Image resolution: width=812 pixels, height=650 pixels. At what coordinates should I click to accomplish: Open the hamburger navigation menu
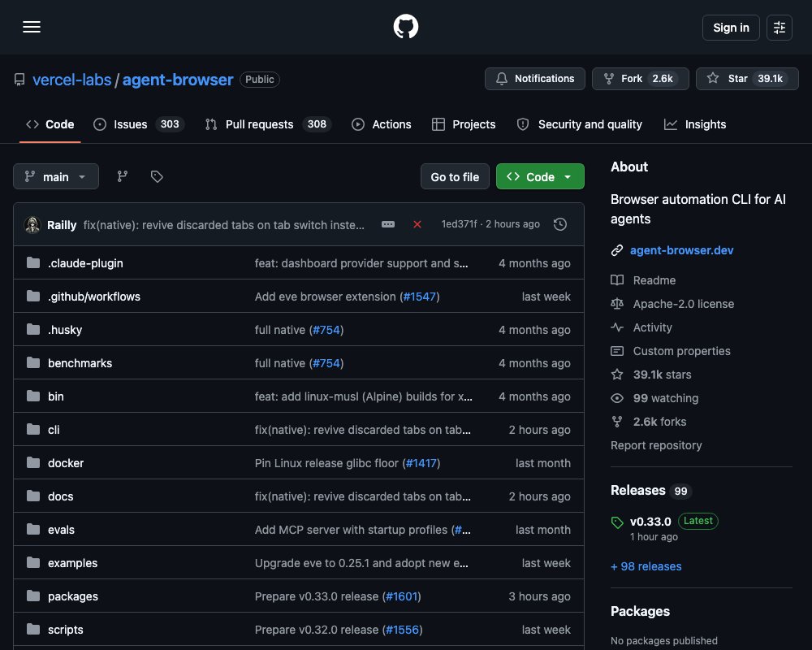(32, 27)
